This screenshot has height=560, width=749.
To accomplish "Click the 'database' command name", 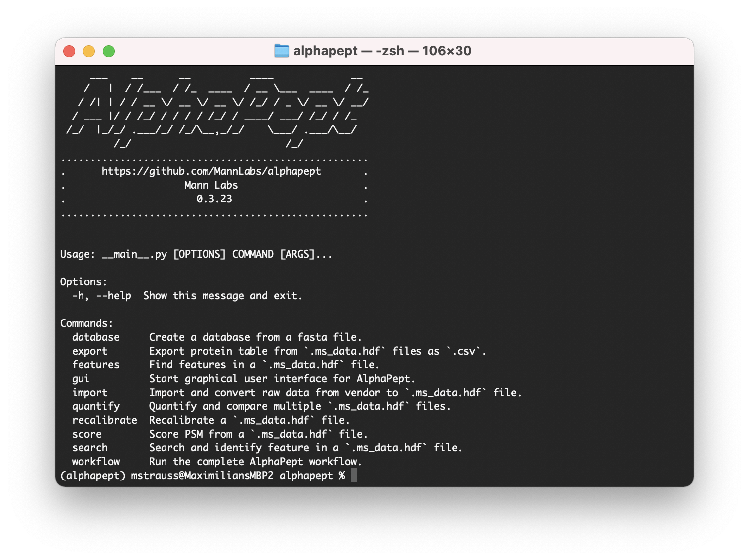I will tap(96, 337).
